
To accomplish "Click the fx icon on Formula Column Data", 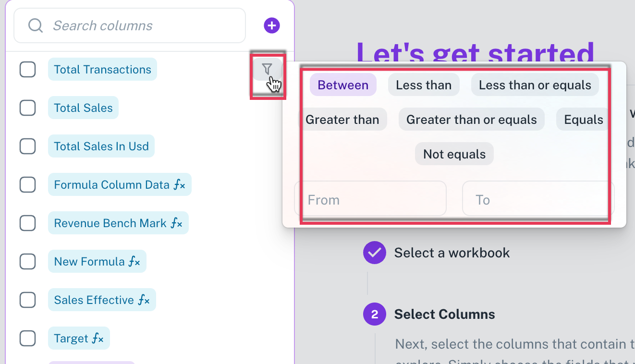I will 180,184.
